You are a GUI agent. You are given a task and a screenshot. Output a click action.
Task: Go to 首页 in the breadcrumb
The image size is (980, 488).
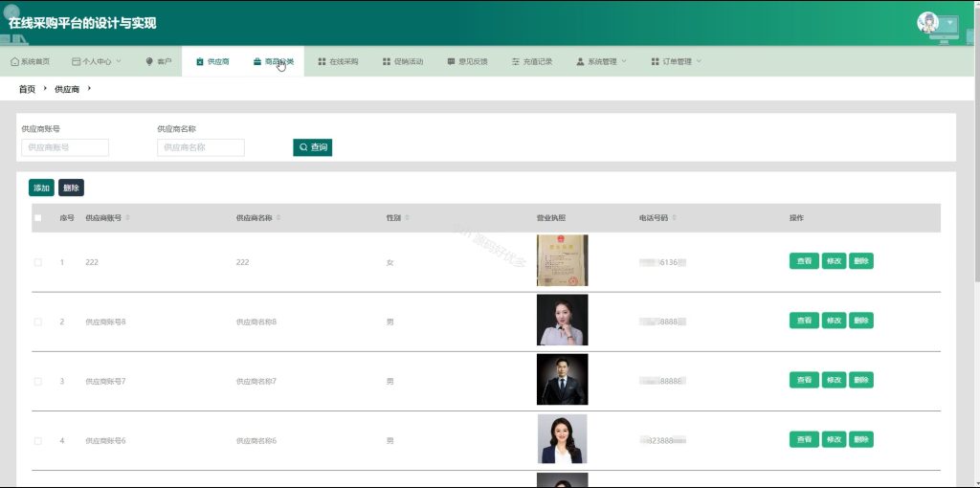pos(27,89)
